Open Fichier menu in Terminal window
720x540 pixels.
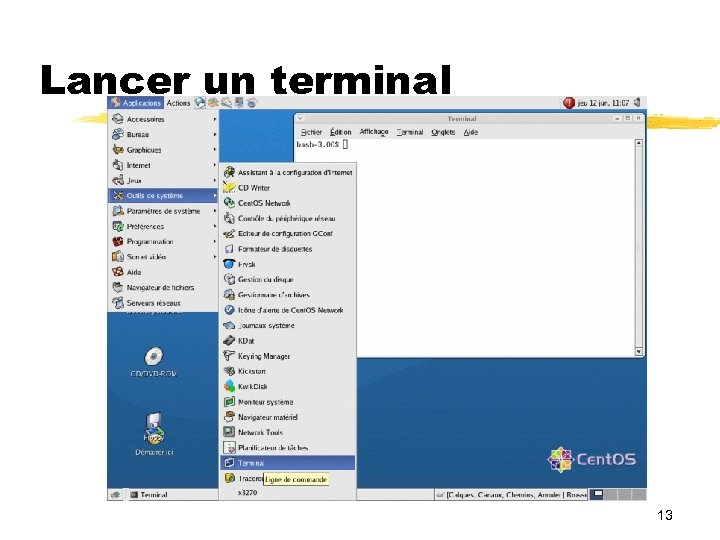pos(311,132)
